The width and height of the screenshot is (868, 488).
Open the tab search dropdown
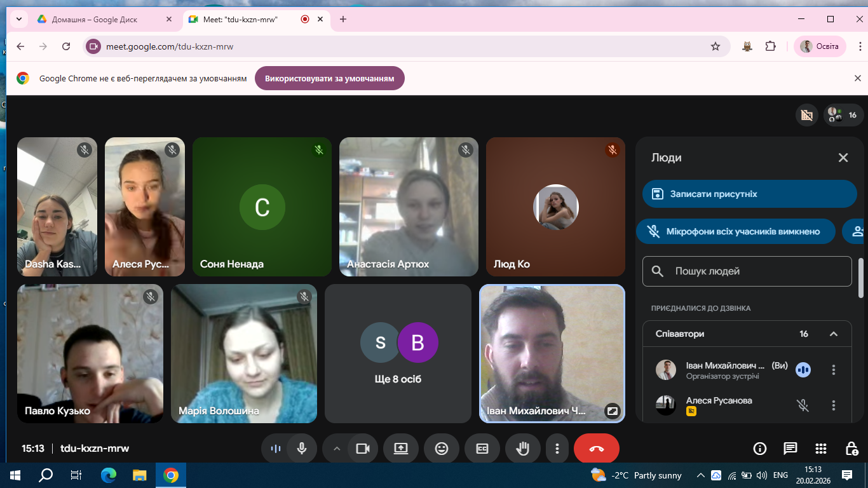coord(19,19)
